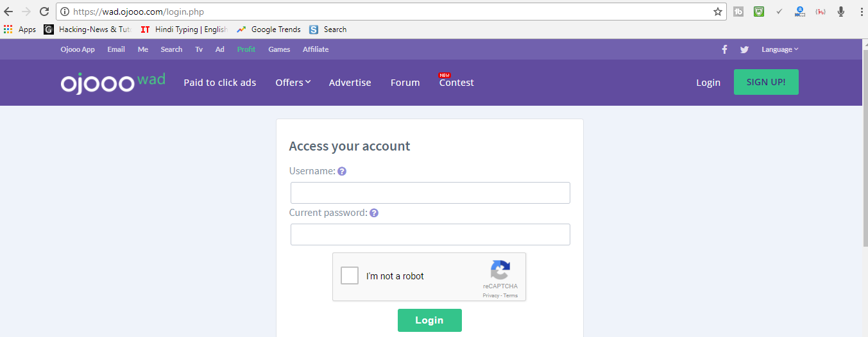Click the microphone extension icon

click(x=841, y=12)
